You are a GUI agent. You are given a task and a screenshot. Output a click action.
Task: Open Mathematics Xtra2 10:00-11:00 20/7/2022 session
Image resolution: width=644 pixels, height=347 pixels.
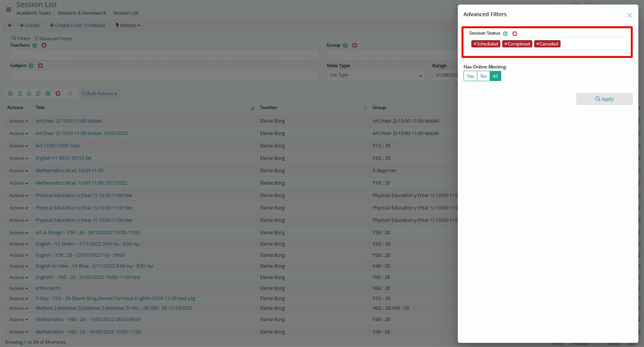tap(81, 183)
